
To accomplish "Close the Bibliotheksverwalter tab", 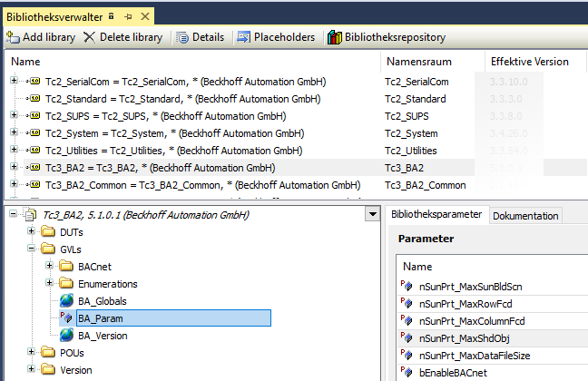I will [145, 16].
